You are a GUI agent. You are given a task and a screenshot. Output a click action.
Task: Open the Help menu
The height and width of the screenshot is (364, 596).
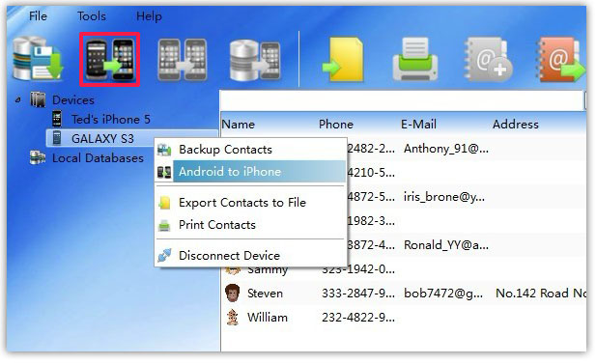[x=149, y=16]
